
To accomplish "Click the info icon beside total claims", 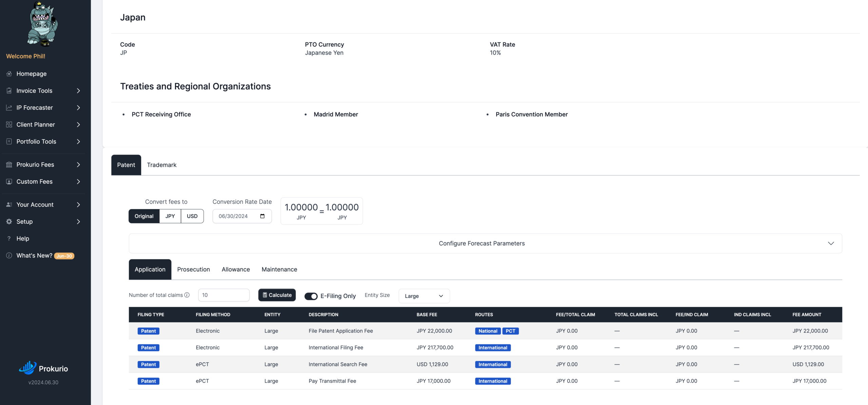I will pos(187,295).
